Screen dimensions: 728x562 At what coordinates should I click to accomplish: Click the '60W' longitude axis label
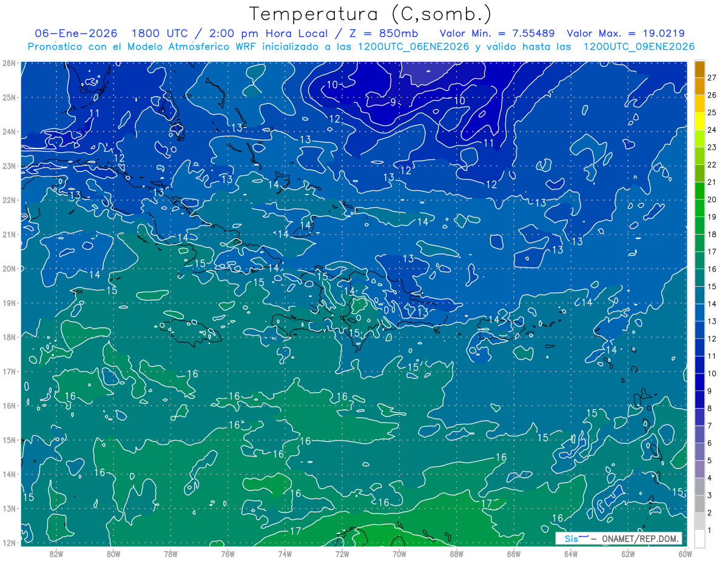click(684, 554)
